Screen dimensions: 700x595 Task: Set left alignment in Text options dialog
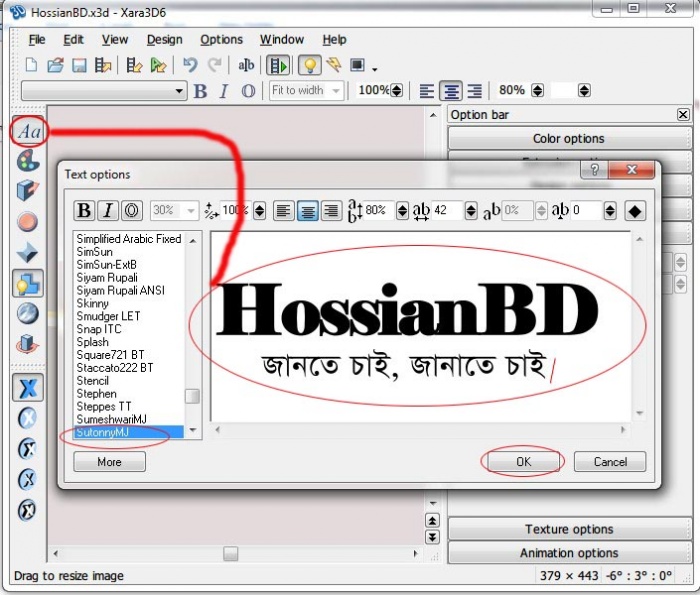pos(283,210)
